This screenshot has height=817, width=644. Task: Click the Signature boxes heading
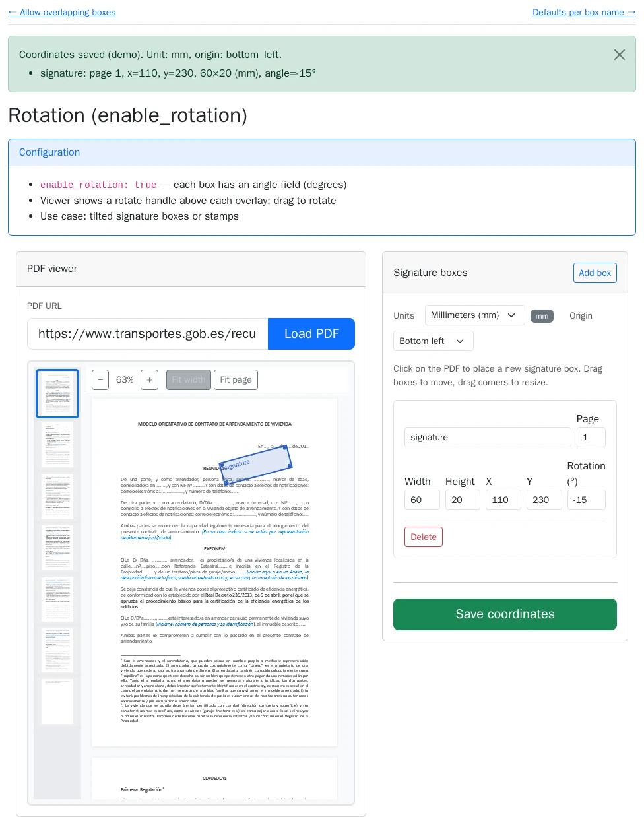pyautogui.click(x=430, y=273)
